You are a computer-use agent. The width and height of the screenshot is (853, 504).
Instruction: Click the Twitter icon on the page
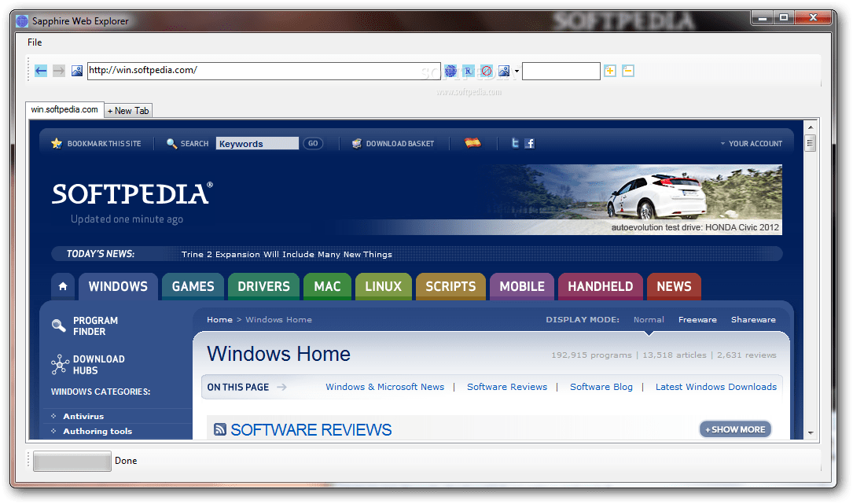(515, 143)
